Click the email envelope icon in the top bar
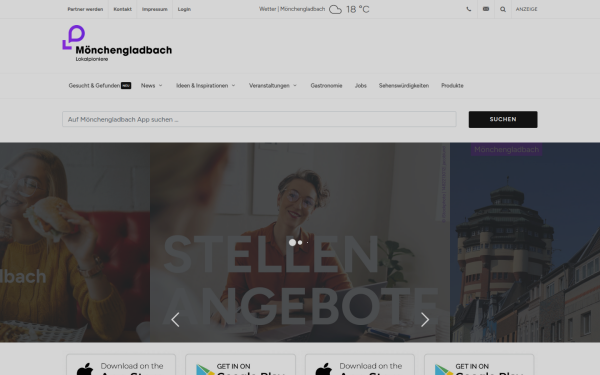Image resolution: width=600 pixels, height=375 pixels. tap(486, 9)
